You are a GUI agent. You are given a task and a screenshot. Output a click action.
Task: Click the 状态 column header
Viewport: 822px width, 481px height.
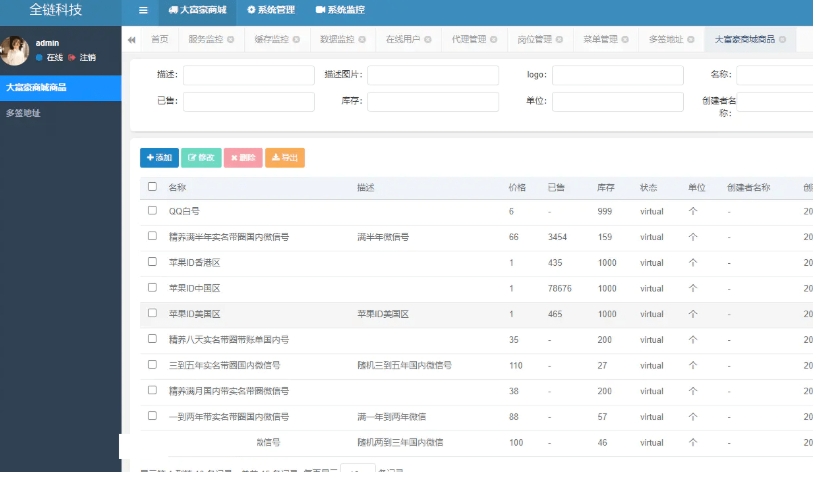[x=648, y=188]
